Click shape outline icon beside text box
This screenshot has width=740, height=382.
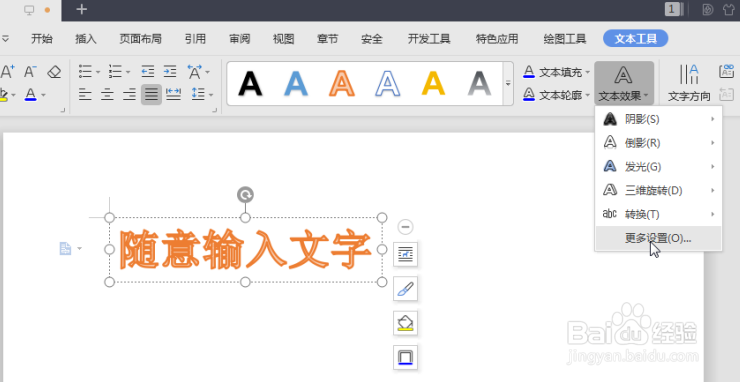(x=405, y=357)
